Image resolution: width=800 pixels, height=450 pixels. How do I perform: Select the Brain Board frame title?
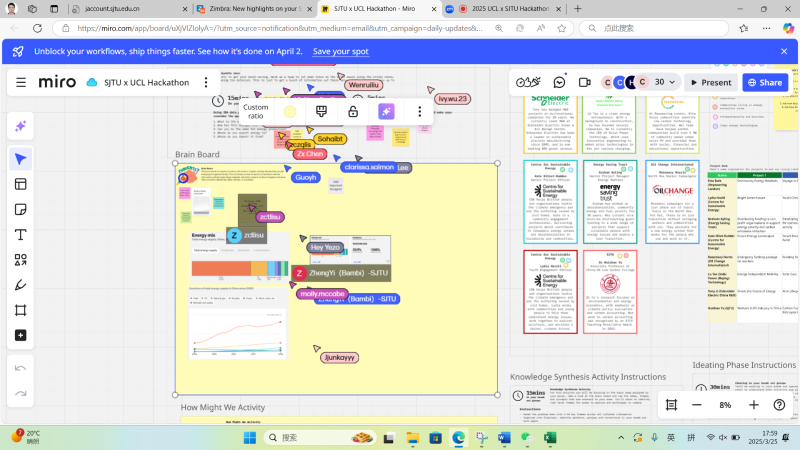pyautogui.click(x=197, y=154)
